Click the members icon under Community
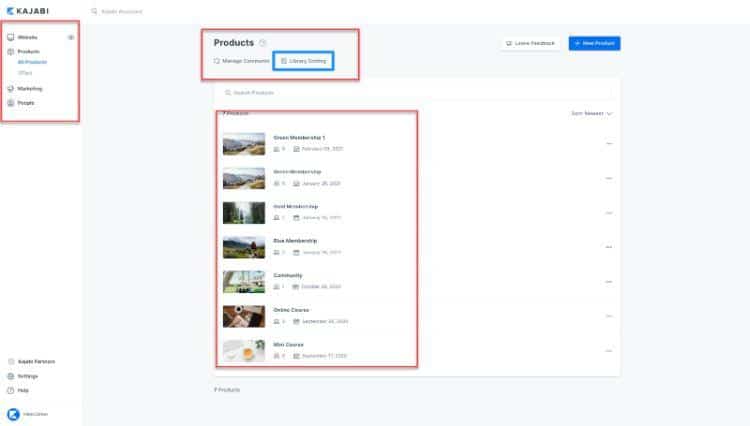This screenshot has height=426, width=750. 276,287
